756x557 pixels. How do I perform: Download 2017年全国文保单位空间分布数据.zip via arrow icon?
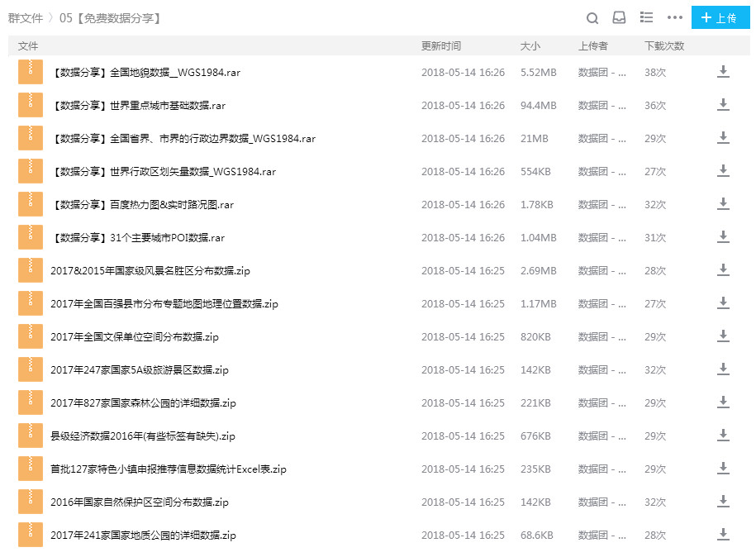pos(723,336)
